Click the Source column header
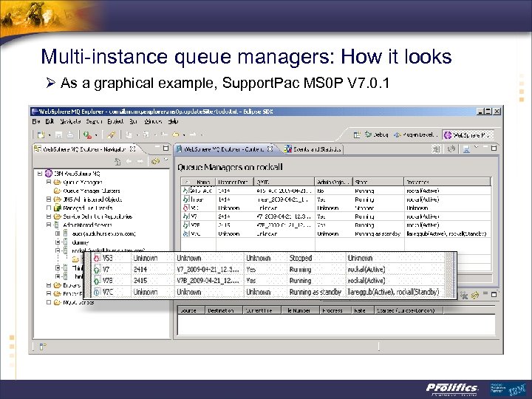This screenshot has height=399, width=532. [191, 310]
